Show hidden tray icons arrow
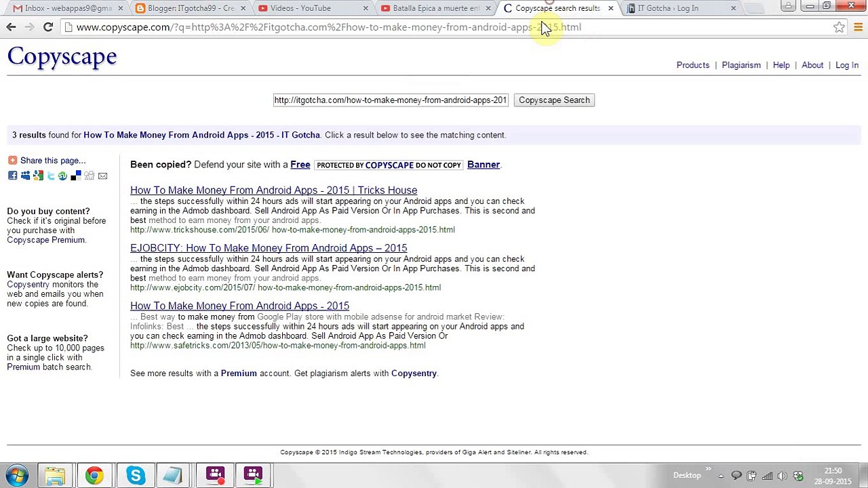Screen dimensions: 868x488 point(721,476)
